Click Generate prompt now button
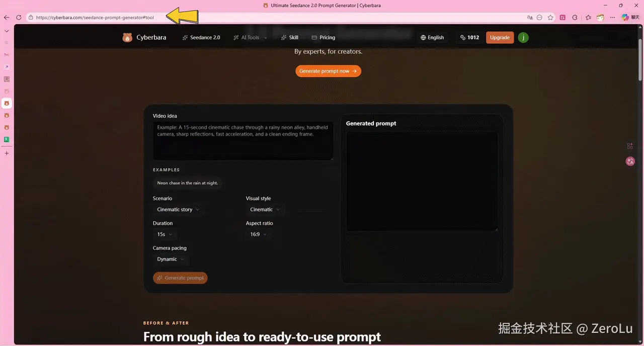The width and height of the screenshot is (644, 346). tap(328, 71)
